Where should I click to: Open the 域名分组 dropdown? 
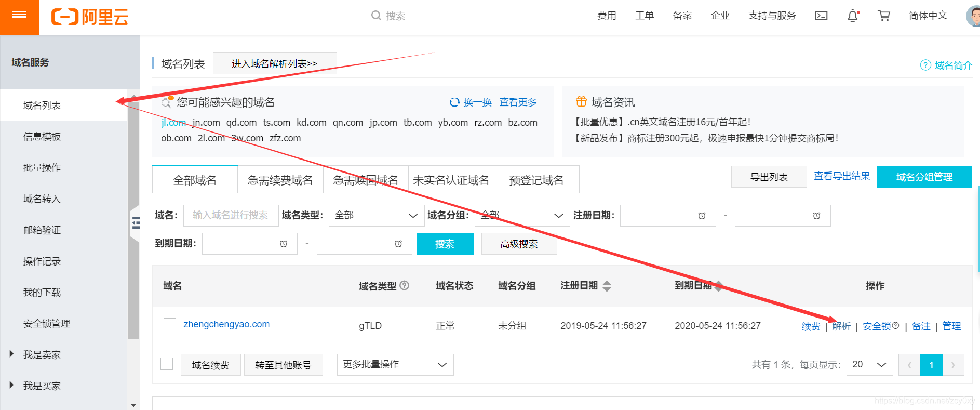click(522, 216)
